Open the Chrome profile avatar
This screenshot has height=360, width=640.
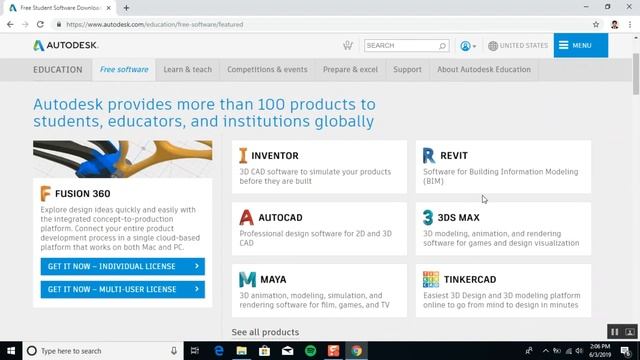click(x=615, y=24)
